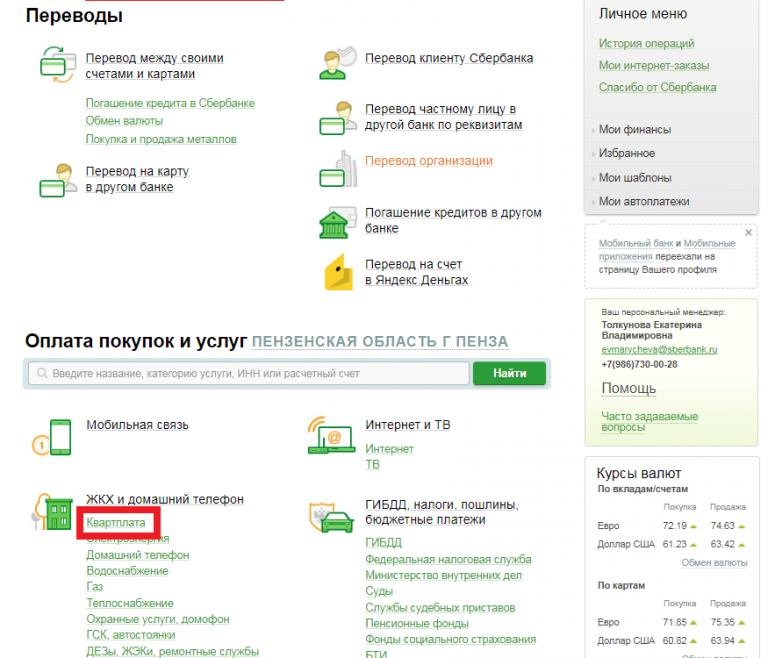Click the mobile phone service icon
Image resolution: width=768 pixels, height=658 pixels.
click(53, 436)
